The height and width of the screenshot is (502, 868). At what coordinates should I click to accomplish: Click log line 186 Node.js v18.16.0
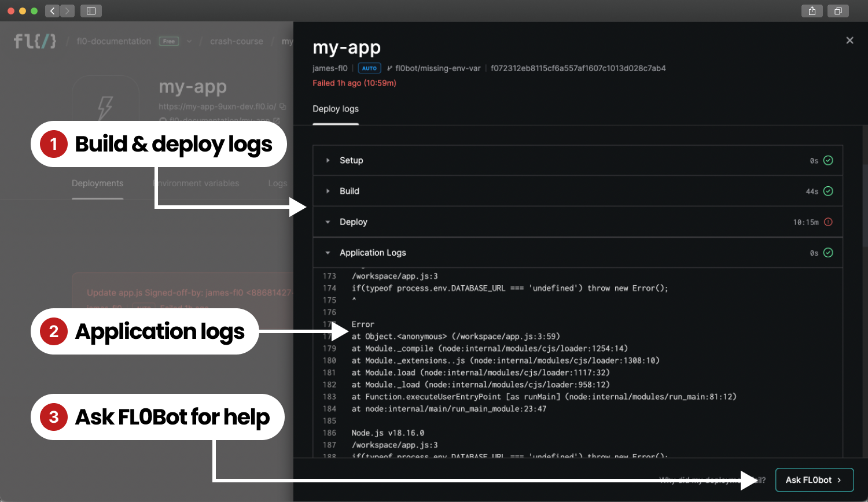[388, 433]
